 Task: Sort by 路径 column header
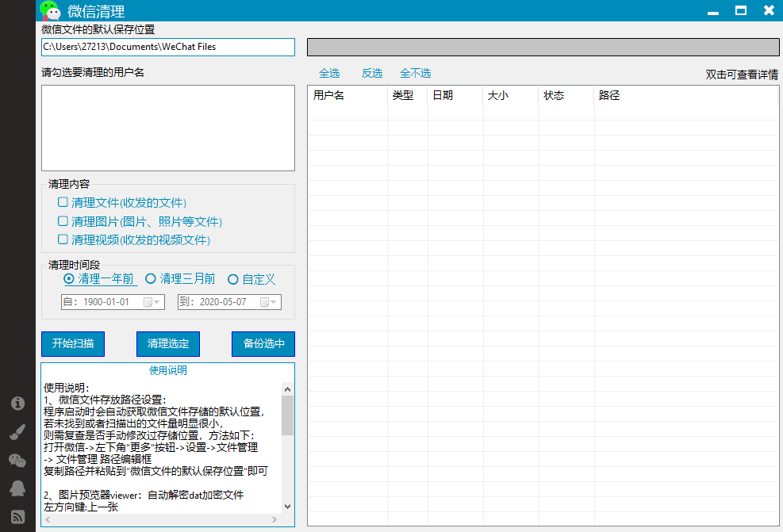tap(685, 95)
